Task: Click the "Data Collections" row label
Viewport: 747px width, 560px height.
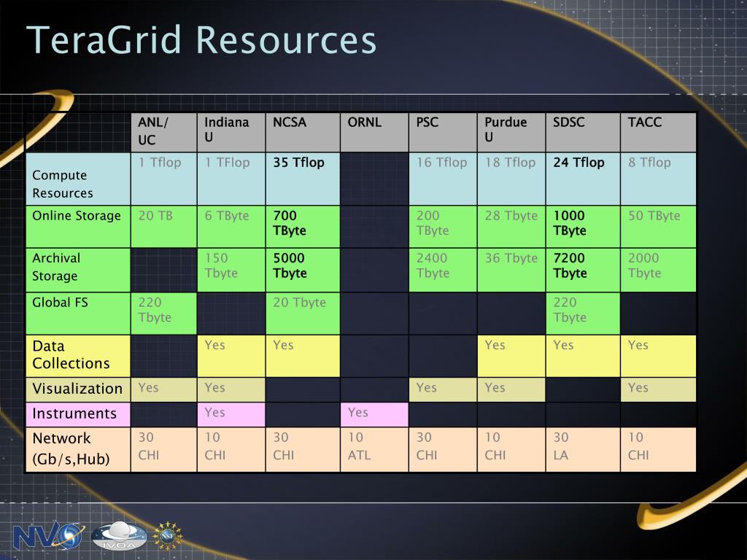Action: (x=78, y=356)
